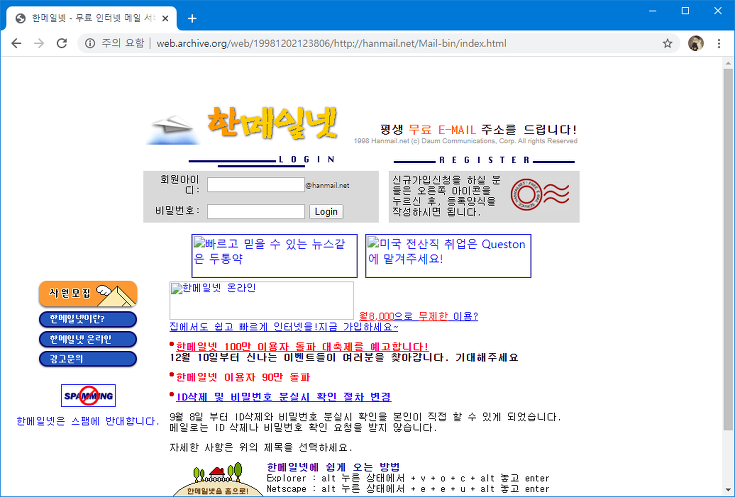Click the vertical scrollbar thumb

[728, 248]
